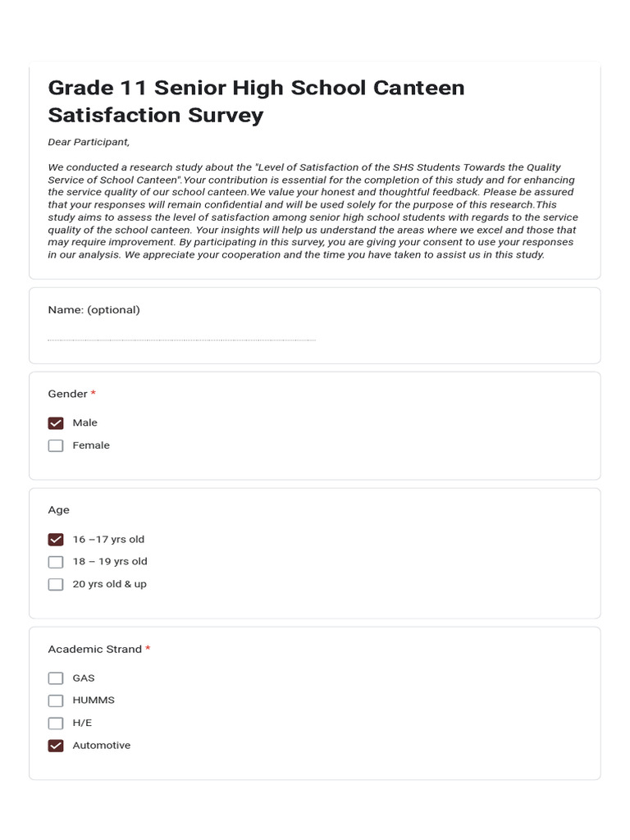Viewport: 630px width, 840px height.
Task: Uncheck the Male checkbox
Action: [56, 423]
